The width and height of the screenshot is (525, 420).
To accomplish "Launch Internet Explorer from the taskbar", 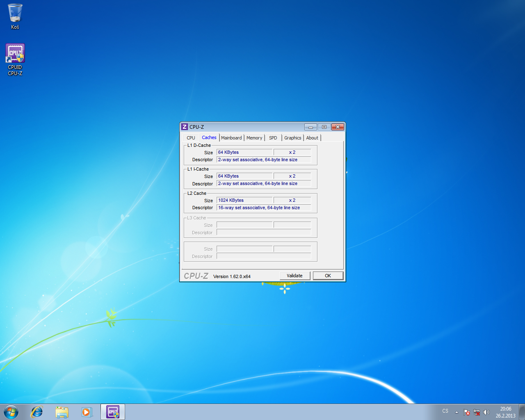I will [x=37, y=412].
